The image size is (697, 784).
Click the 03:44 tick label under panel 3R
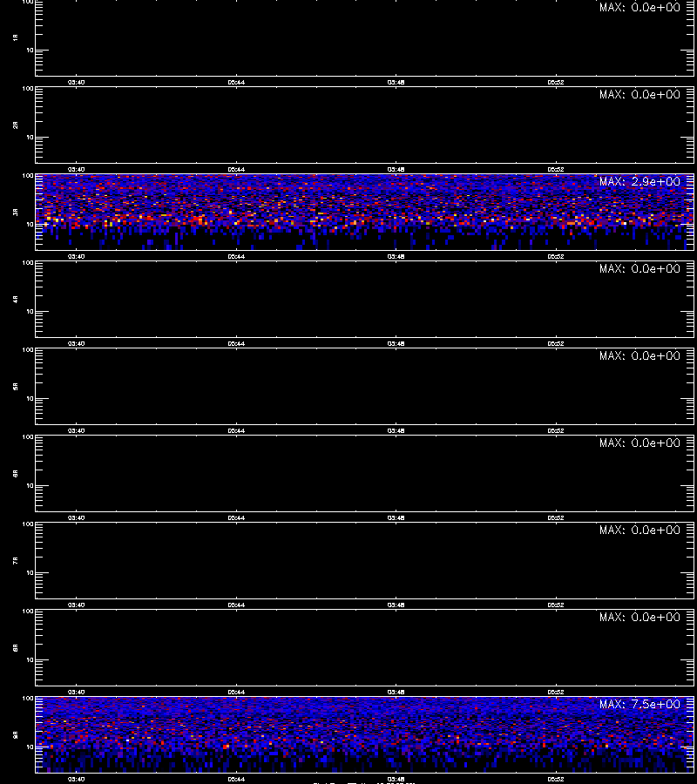pos(236,256)
